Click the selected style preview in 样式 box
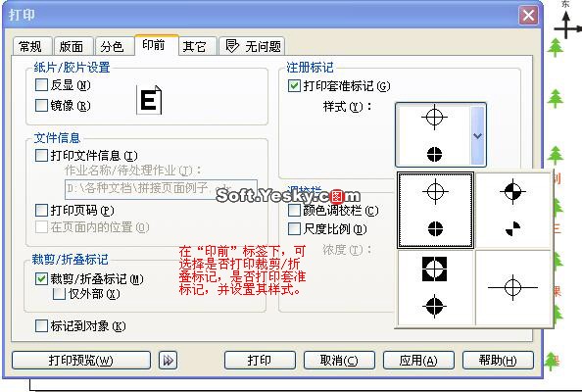 point(433,135)
